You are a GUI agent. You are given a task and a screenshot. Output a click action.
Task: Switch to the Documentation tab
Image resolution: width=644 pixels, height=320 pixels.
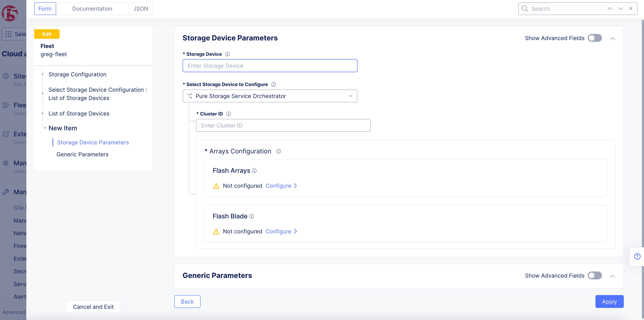point(92,8)
